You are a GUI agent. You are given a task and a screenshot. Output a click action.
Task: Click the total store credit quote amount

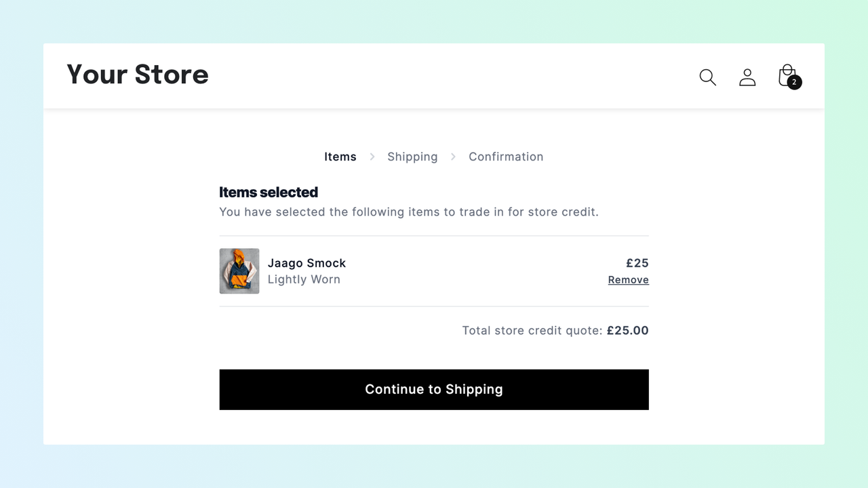click(x=627, y=330)
